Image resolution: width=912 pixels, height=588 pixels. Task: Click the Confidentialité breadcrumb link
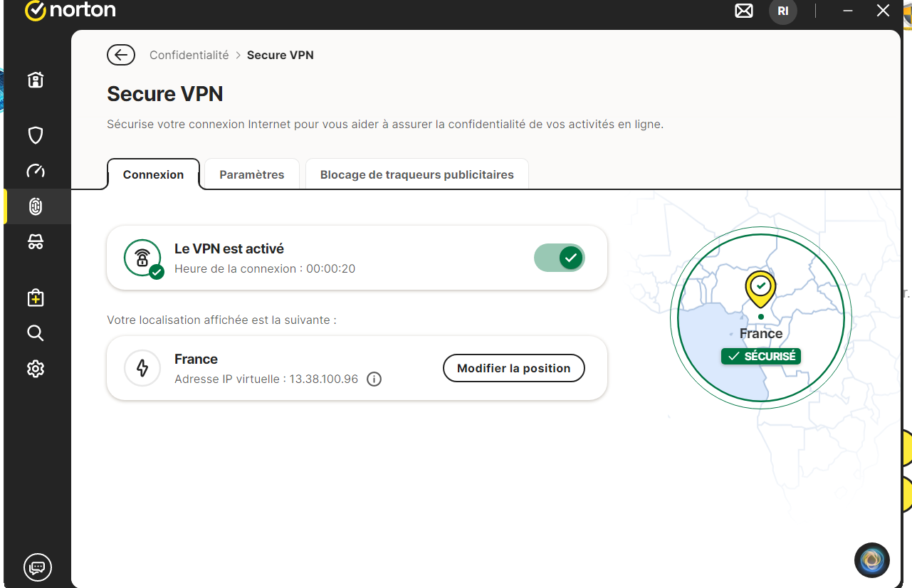[x=189, y=55]
